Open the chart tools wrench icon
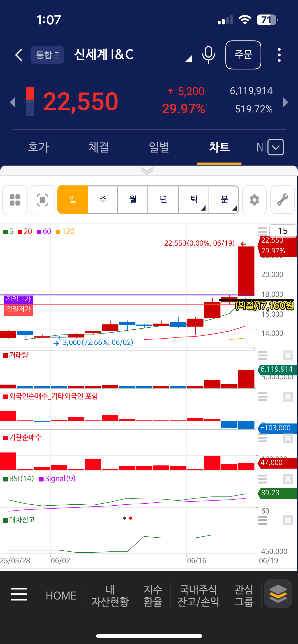The width and height of the screenshot is (298, 644). click(x=283, y=200)
